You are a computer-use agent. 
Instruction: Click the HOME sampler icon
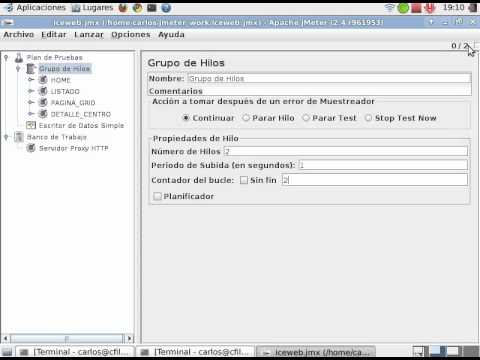click(43, 80)
